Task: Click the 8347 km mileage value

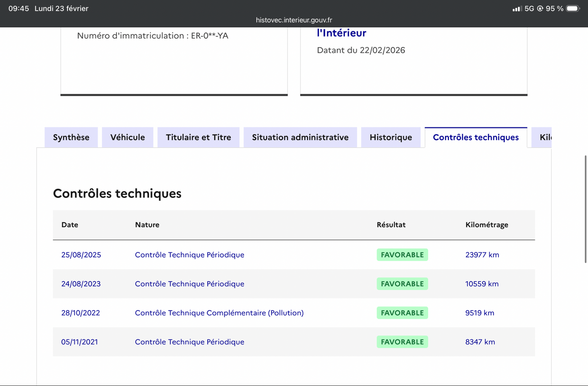Action: point(480,342)
